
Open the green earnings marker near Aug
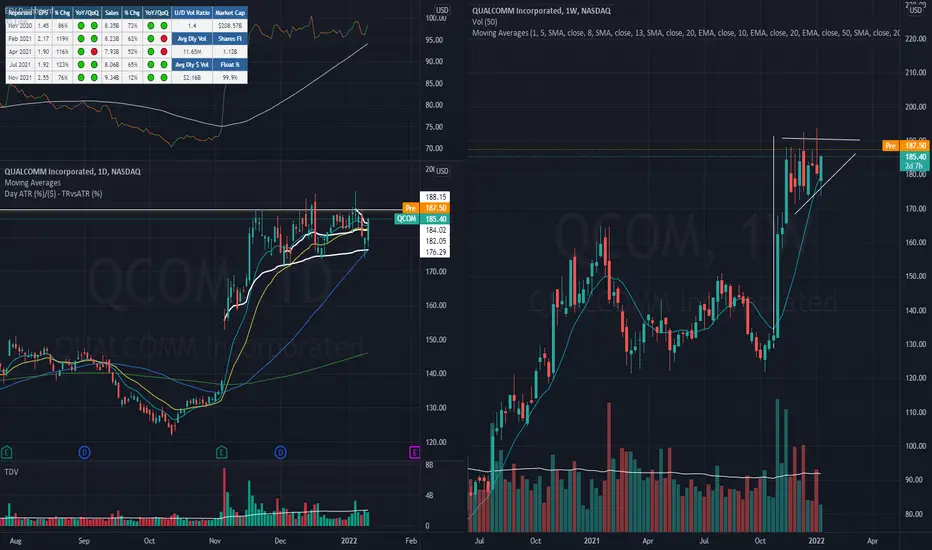7,452
